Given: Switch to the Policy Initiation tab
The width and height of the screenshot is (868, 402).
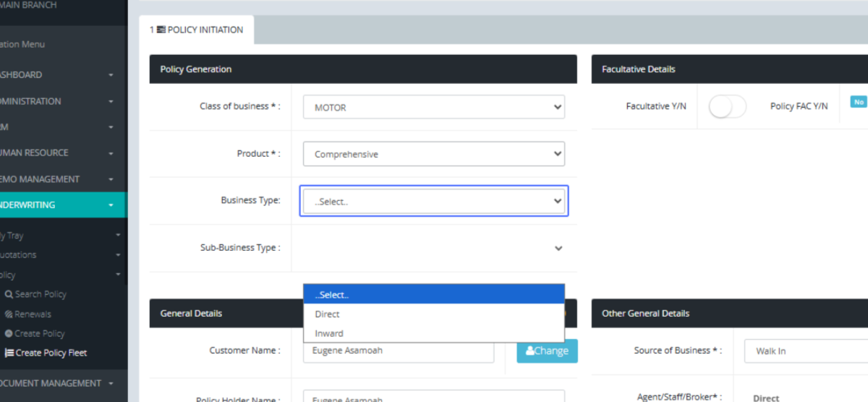Looking at the screenshot, I should point(197,30).
